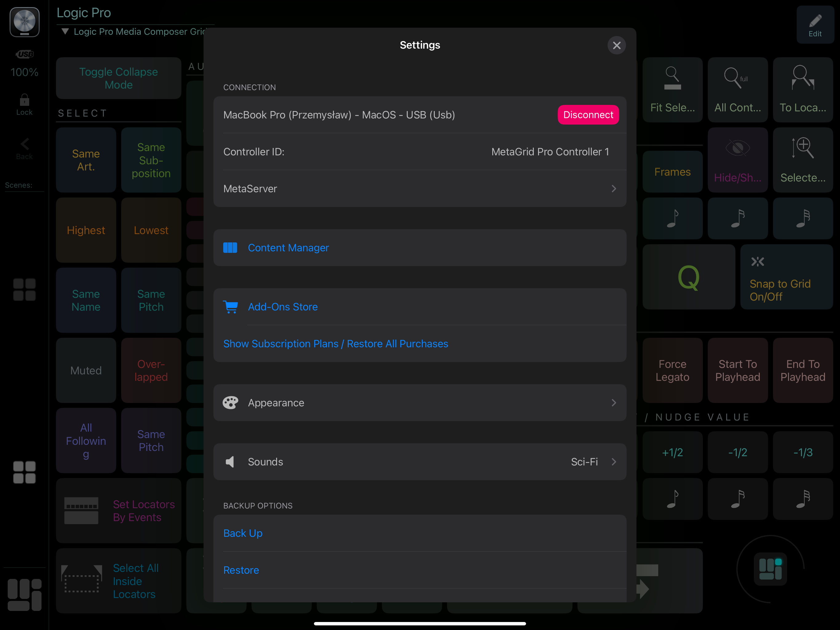Click the Sounds speaker icon
Screen dimensions: 840x630
click(x=230, y=462)
